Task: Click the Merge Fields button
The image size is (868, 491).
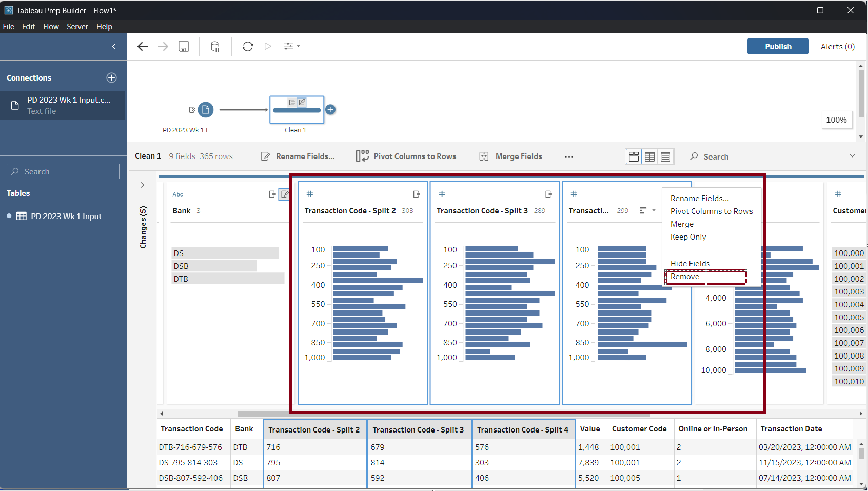Action: 511,156
